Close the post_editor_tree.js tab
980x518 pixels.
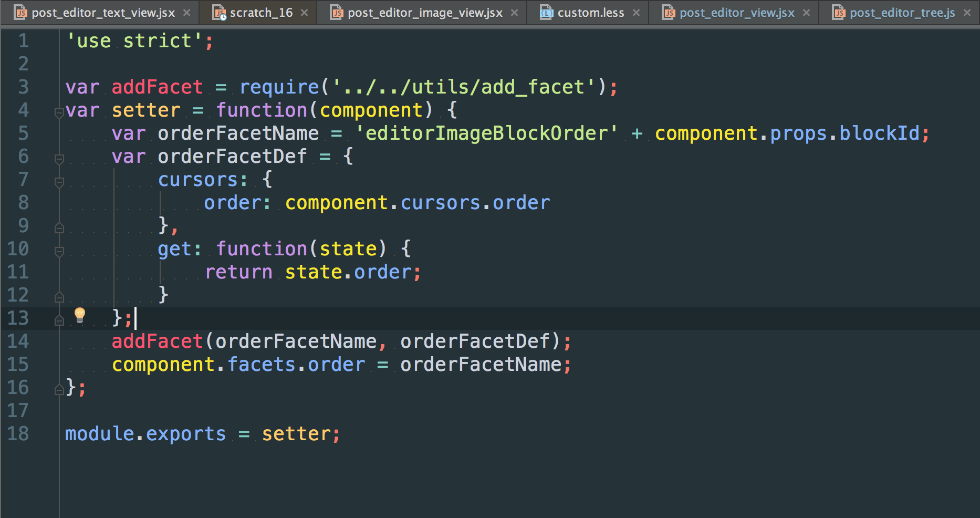click(967, 13)
